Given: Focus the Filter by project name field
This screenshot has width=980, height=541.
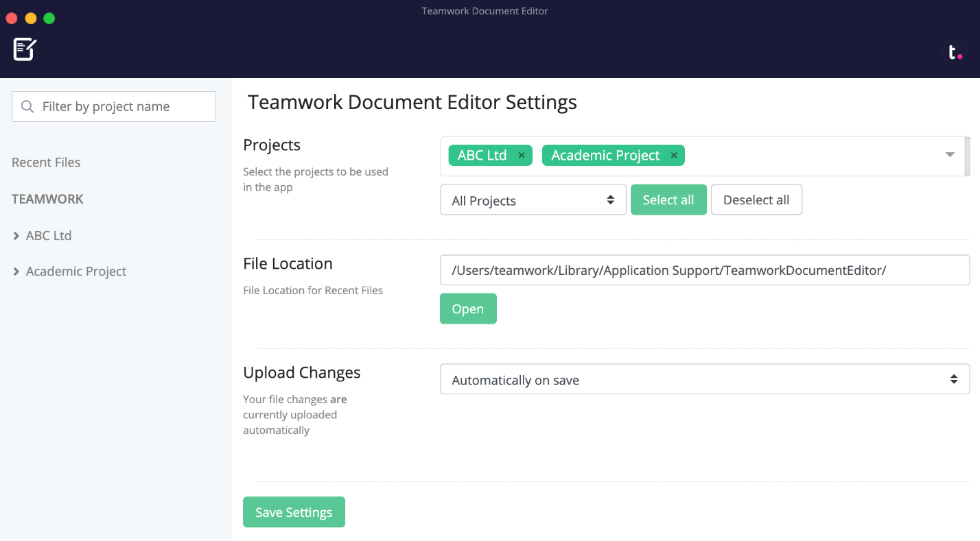Looking at the screenshot, I should point(114,106).
